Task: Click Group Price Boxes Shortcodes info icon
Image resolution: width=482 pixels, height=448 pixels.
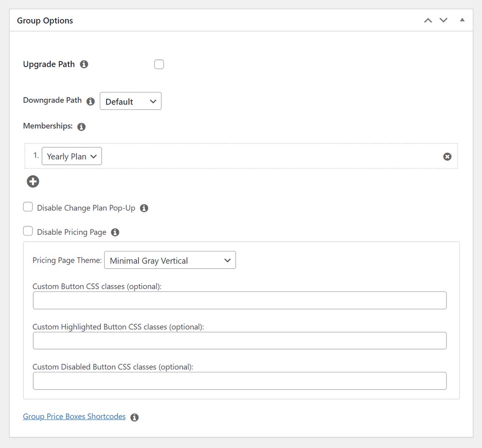Action: coord(134,417)
